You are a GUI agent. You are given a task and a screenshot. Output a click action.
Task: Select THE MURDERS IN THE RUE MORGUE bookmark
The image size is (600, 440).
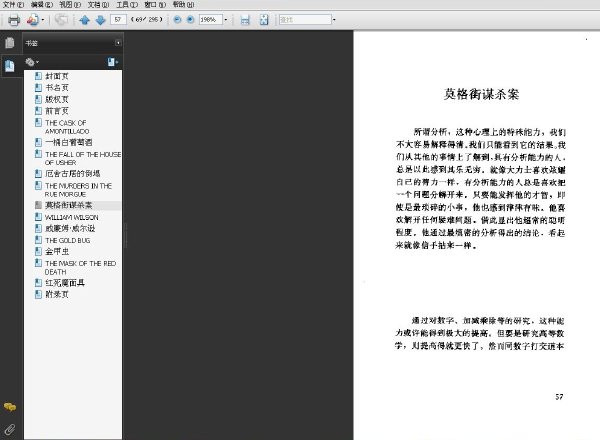[78, 190]
